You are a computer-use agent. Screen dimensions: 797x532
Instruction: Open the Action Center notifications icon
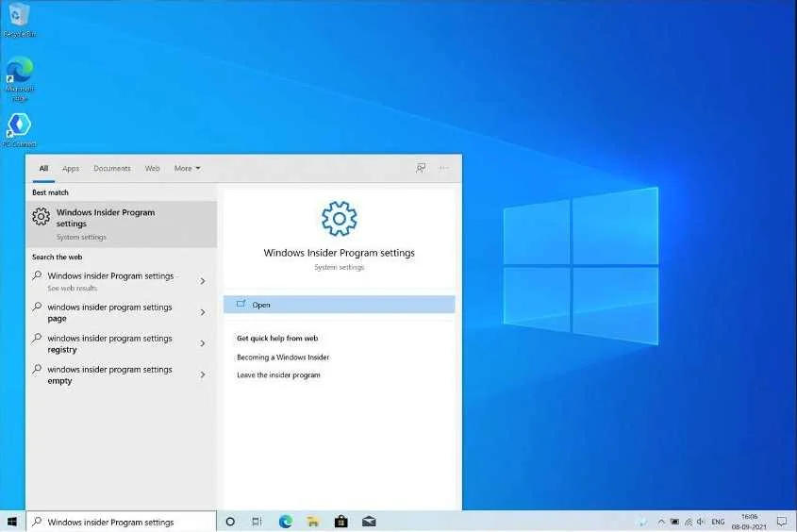[x=782, y=522]
